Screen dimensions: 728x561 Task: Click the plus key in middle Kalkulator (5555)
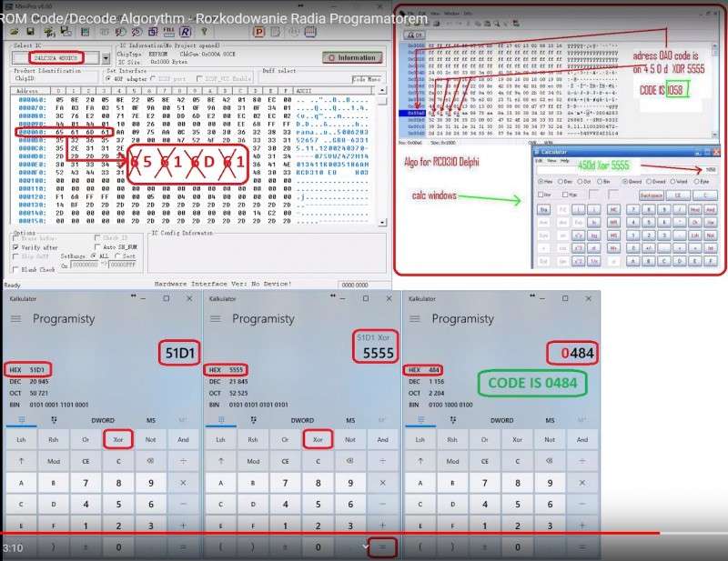382,526
